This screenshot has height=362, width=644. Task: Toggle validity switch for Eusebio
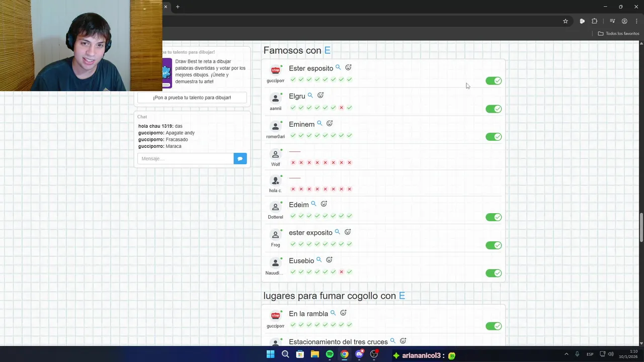click(x=494, y=273)
